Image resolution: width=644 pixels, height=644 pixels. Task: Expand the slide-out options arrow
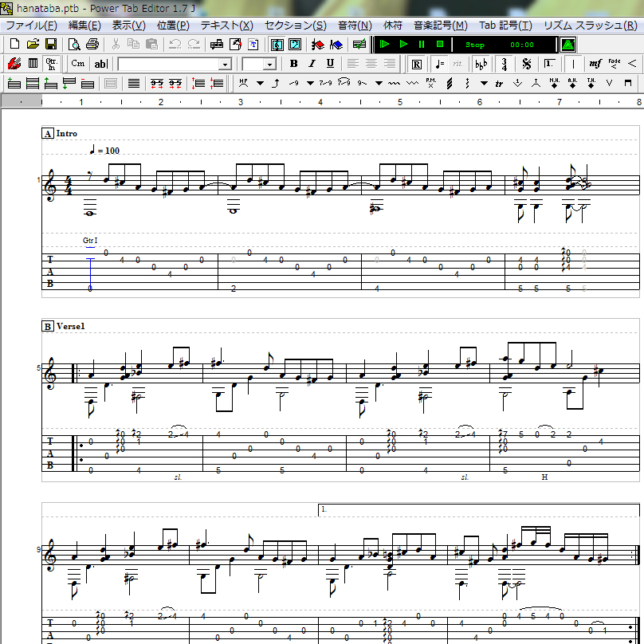pyautogui.click(x=379, y=84)
